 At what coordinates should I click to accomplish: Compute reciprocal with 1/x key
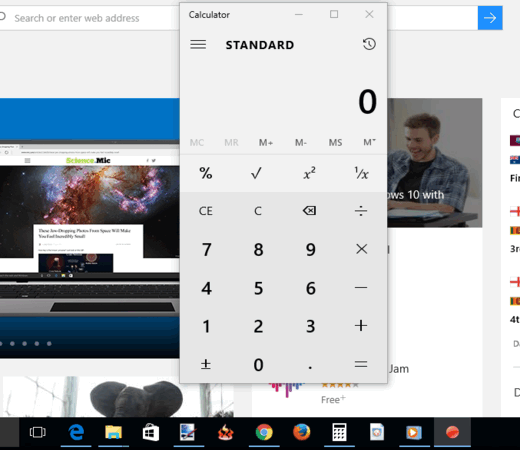pyautogui.click(x=361, y=173)
